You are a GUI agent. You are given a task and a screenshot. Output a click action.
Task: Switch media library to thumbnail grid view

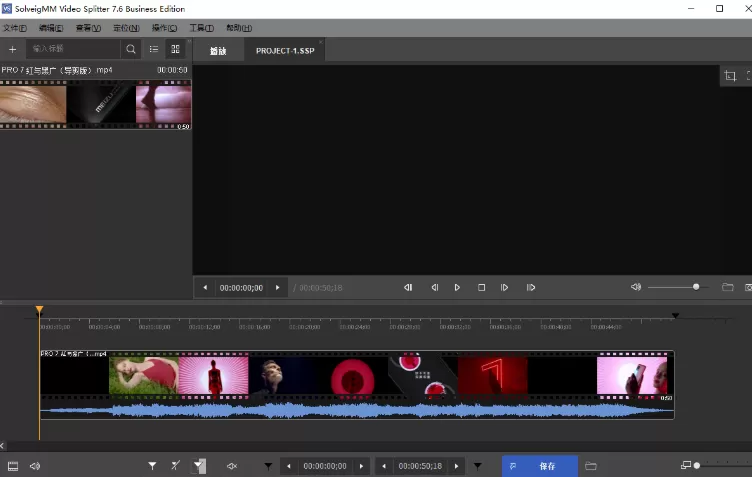[176, 49]
